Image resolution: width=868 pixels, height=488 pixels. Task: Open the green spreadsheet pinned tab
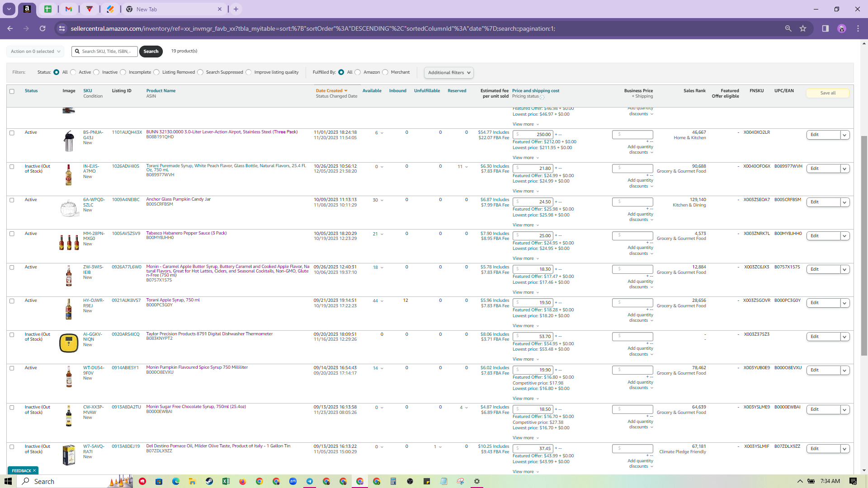(x=48, y=9)
